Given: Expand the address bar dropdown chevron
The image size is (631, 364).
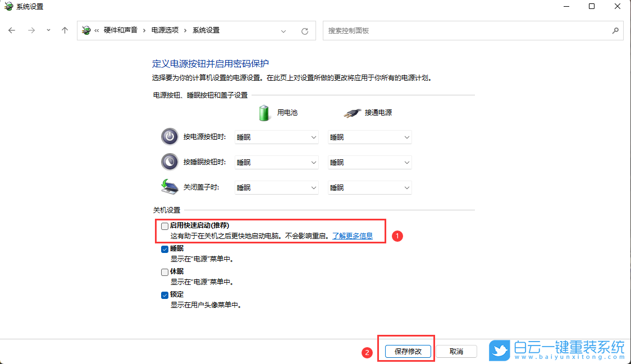Looking at the screenshot, I should click(x=284, y=31).
